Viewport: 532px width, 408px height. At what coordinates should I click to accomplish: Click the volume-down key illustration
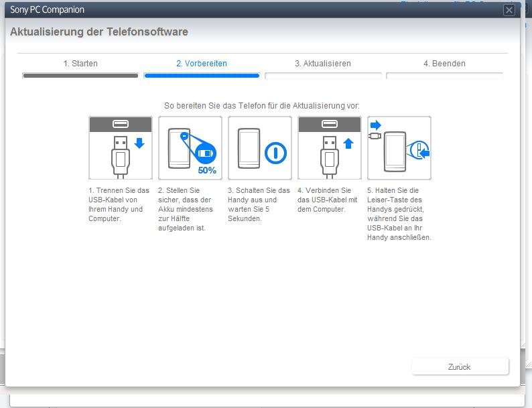tap(399, 148)
